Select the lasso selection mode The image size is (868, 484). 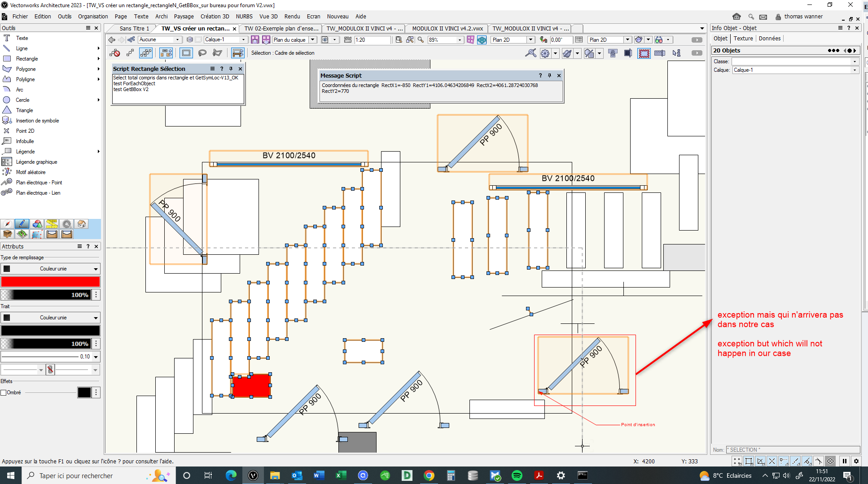[202, 53]
